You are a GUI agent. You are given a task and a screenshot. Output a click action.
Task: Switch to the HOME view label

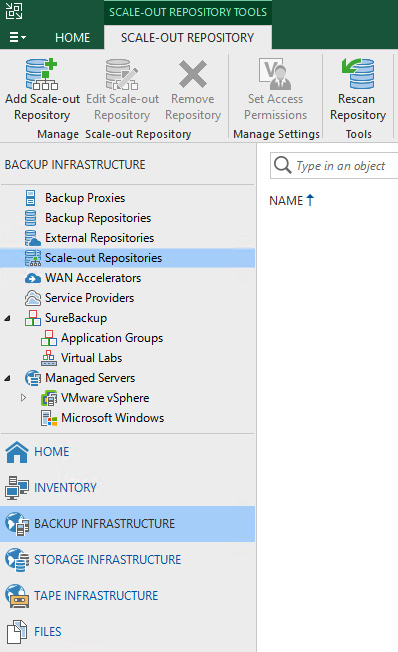coord(52,452)
